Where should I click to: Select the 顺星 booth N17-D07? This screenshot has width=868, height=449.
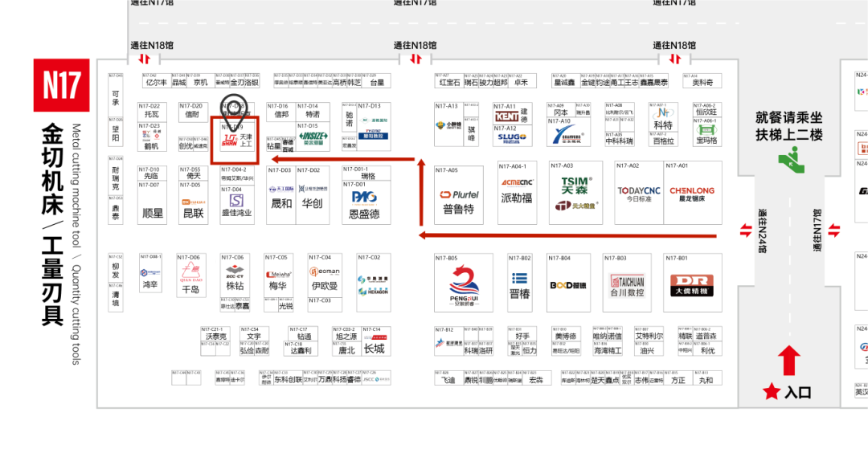pyautogui.click(x=152, y=203)
